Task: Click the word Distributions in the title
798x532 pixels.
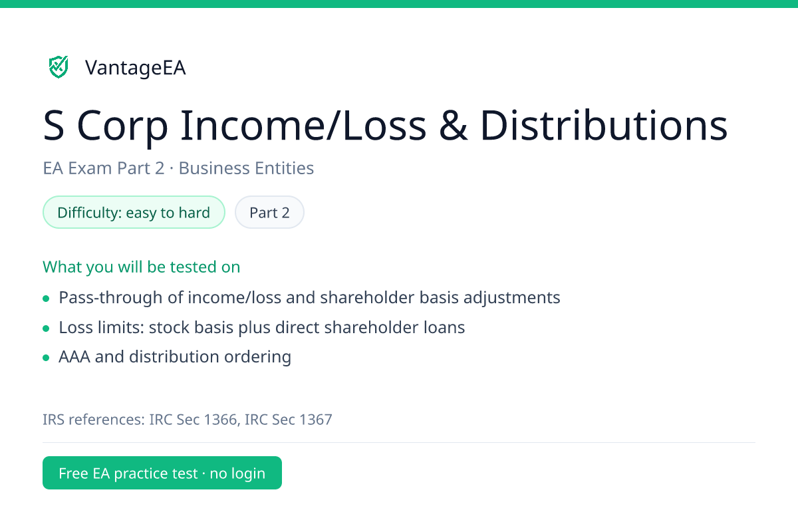Action: tap(604, 126)
